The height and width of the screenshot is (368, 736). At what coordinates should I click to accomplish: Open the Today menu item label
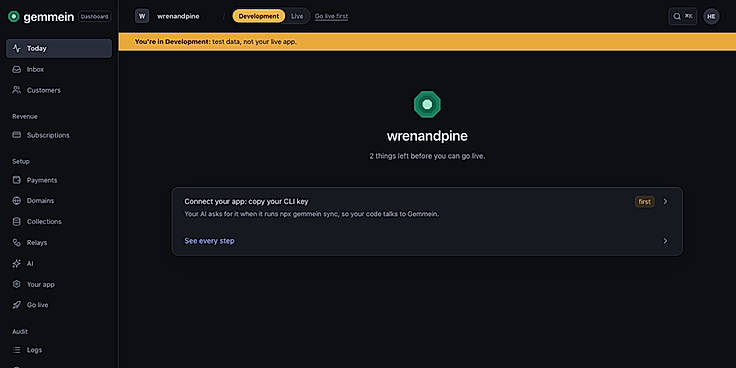pos(37,48)
